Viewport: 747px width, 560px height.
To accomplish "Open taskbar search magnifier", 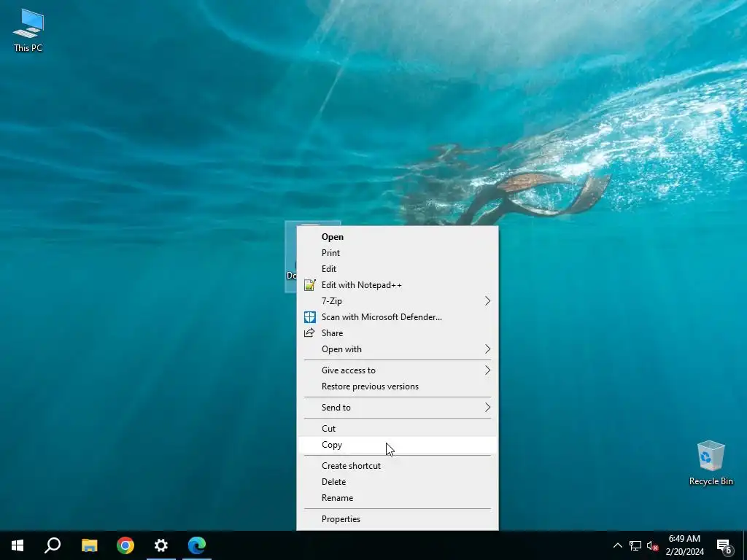I will pos(53,545).
